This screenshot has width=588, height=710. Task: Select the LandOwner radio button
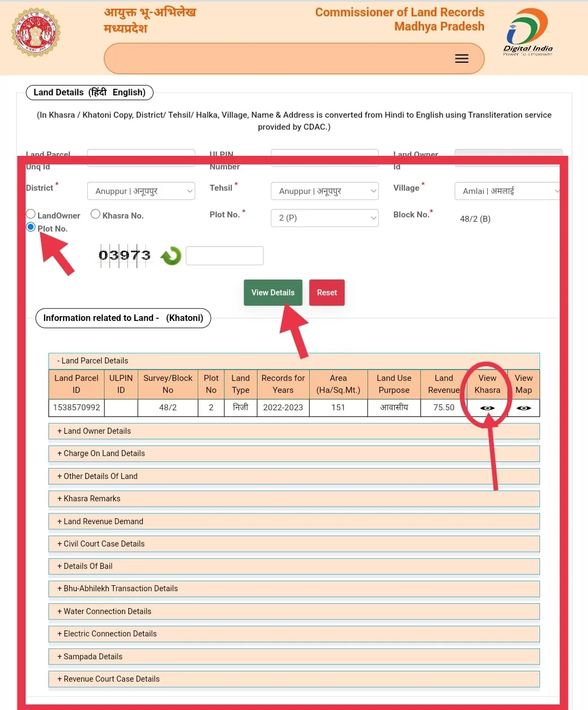click(31, 214)
